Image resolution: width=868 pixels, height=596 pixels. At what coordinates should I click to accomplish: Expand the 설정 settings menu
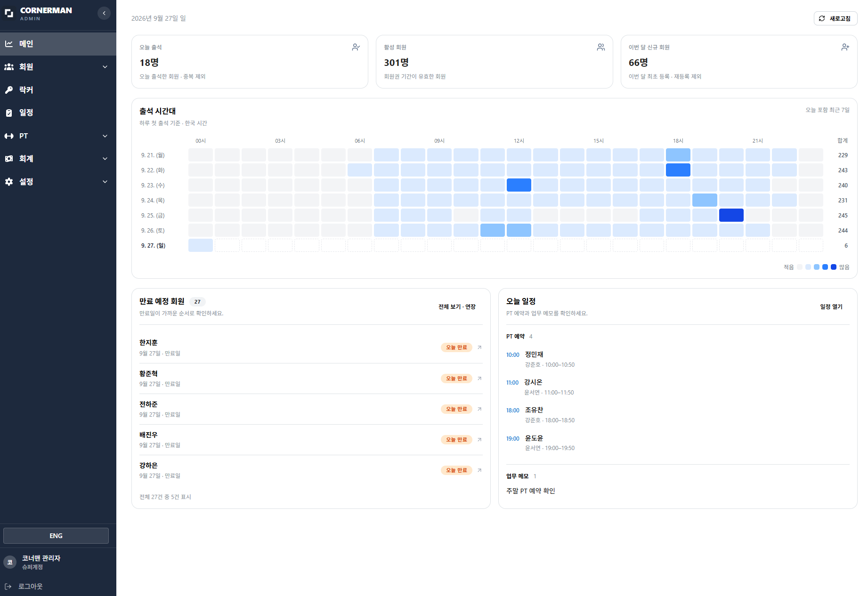point(58,182)
